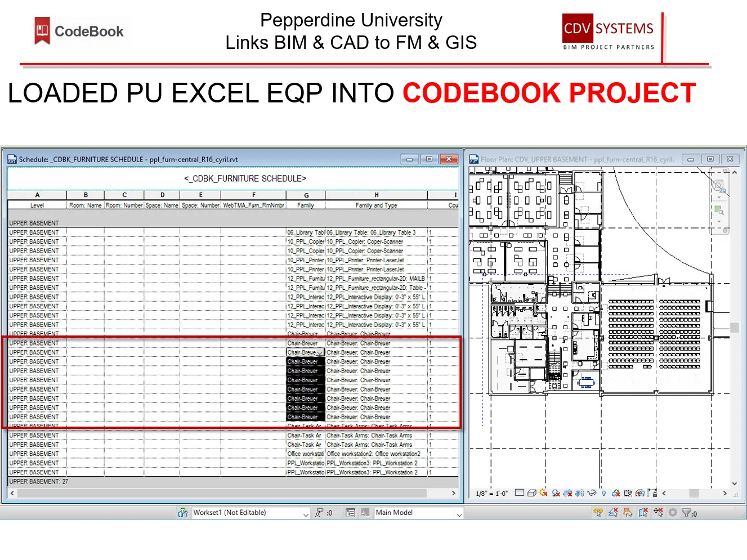This screenshot has height=560, width=747.
Task: Expand the Zoom options arrow on navigation bar
Action: [719, 222]
